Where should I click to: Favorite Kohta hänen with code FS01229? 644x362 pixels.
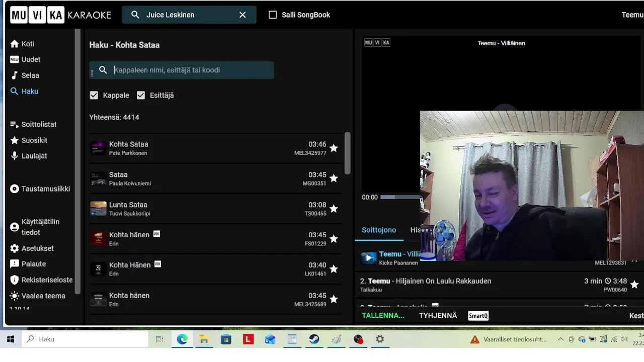334,239
